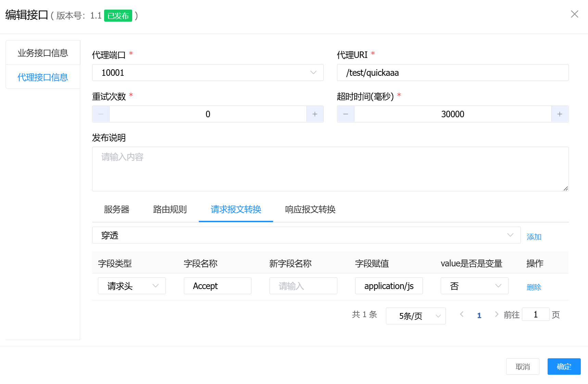Switch to the 服务器 tab
Viewport: 588px width, 384px height.
coord(116,209)
